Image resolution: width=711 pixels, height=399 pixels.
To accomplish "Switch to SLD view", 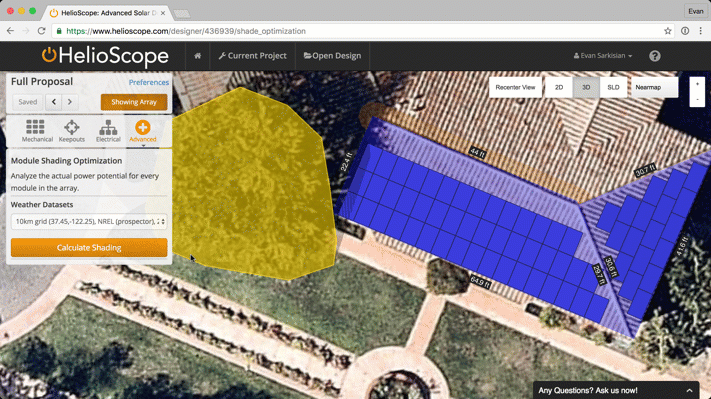I will pyautogui.click(x=613, y=87).
